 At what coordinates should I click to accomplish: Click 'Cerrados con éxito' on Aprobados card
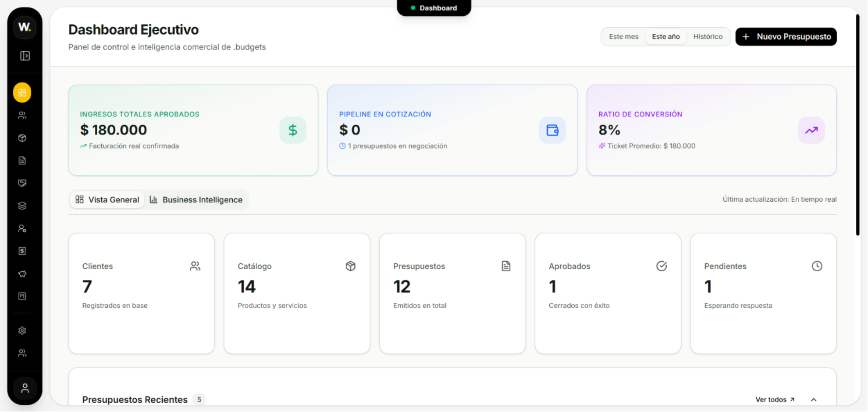pos(579,305)
